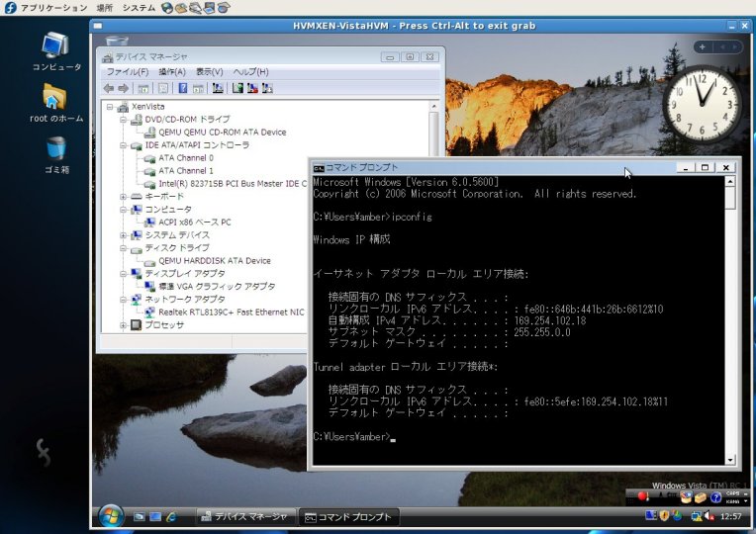Click the back arrow in Device Manager toolbar
756x534 pixels.
point(109,88)
